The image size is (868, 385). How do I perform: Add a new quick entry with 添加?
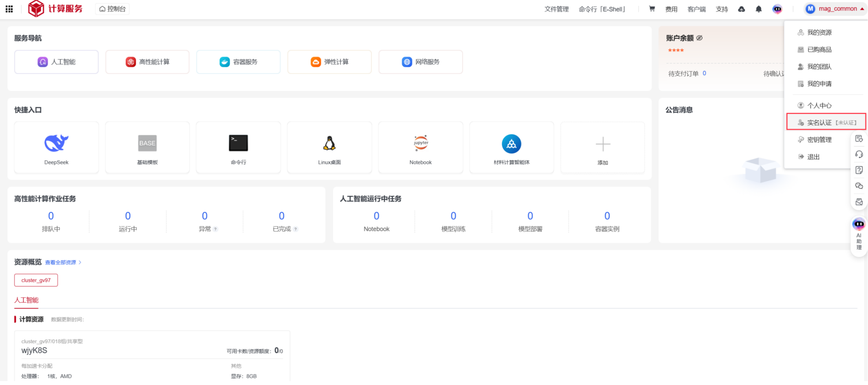tap(602, 147)
